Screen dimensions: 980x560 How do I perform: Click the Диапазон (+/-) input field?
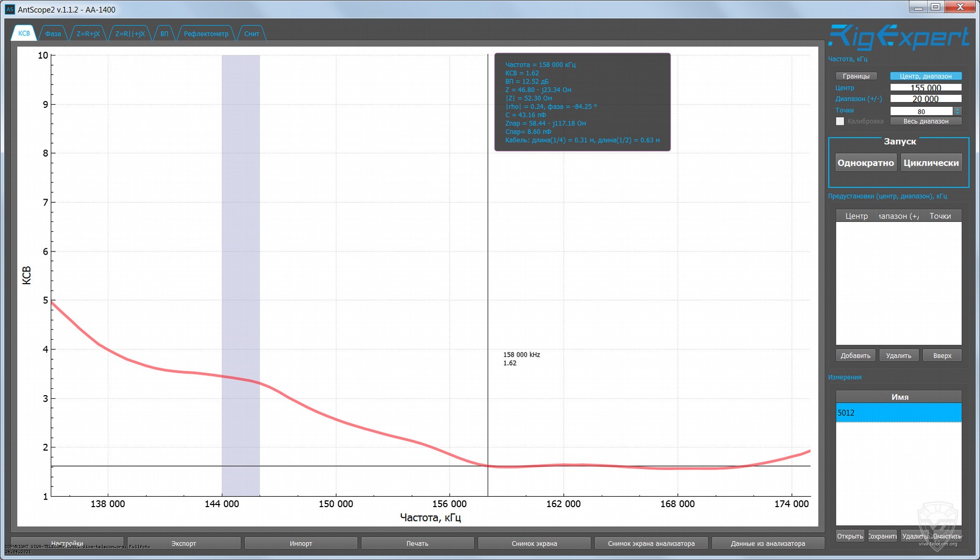point(925,99)
